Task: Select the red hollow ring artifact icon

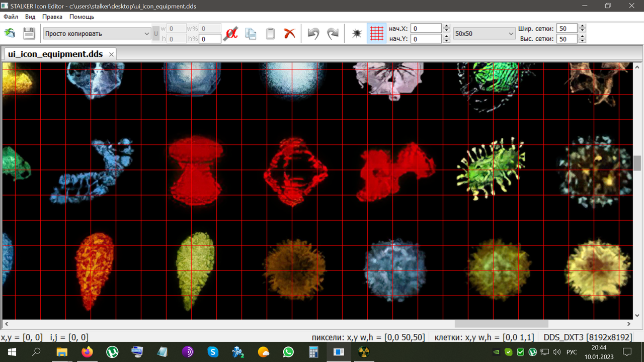Action: pos(295,171)
